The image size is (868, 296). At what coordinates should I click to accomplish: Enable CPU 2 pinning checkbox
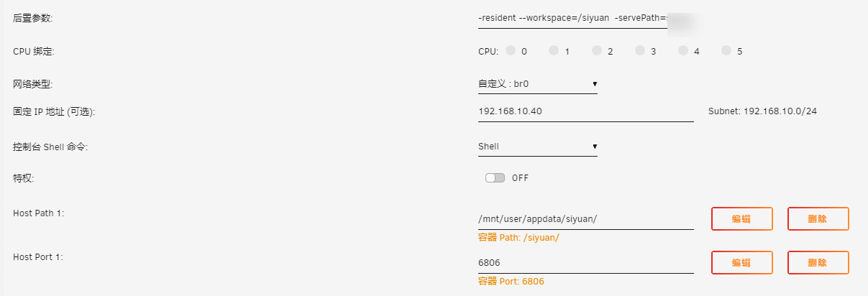coord(597,51)
